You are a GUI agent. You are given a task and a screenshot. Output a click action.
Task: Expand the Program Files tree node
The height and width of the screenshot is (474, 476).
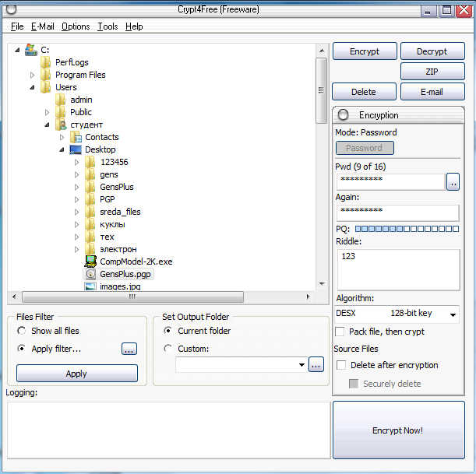(x=32, y=75)
